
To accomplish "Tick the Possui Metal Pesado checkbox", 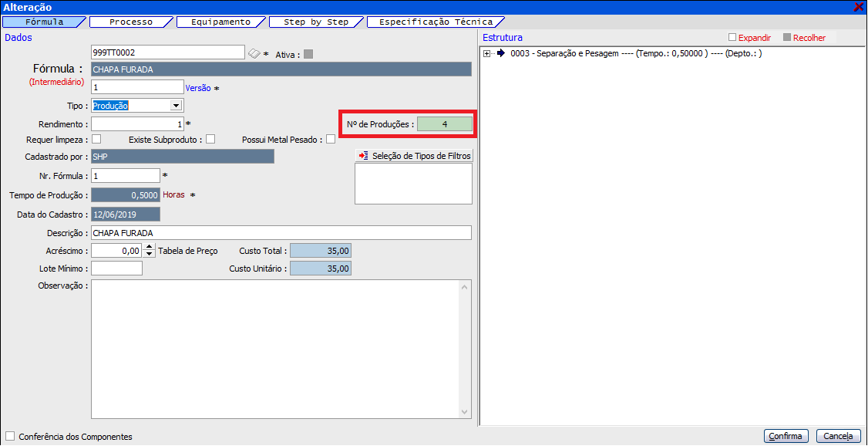I will click(331, 140).
